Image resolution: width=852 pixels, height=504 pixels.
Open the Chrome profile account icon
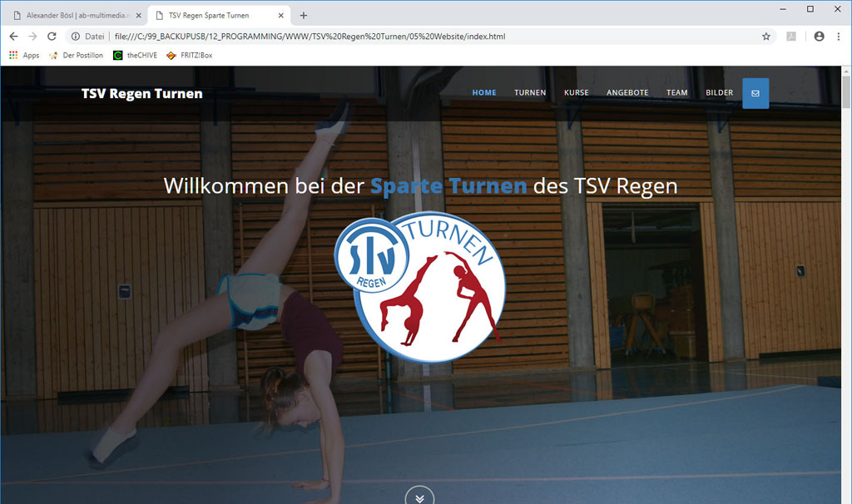[819, 37]
